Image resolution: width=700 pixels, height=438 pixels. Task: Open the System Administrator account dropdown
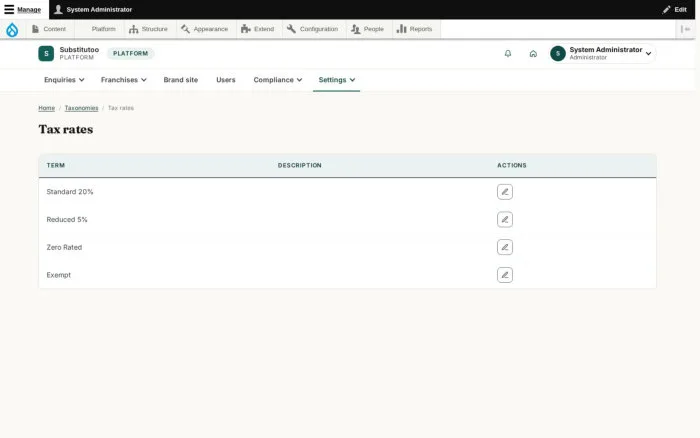coord(603,54)
